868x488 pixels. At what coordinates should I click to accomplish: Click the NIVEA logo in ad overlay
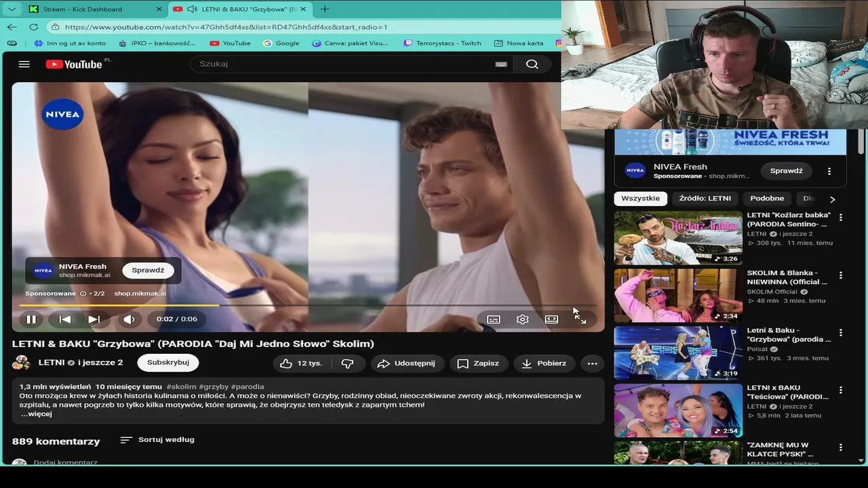43,270
